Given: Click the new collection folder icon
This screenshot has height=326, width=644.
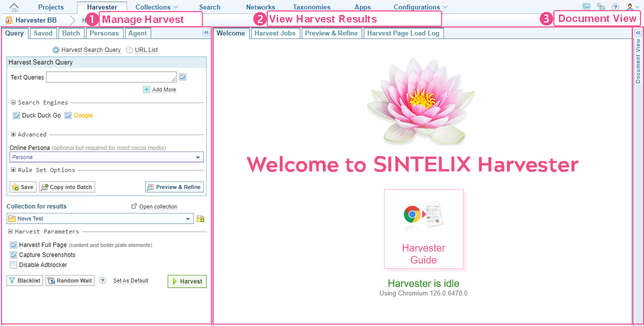Looking at the screenshot, I should [x=201, y=218].
